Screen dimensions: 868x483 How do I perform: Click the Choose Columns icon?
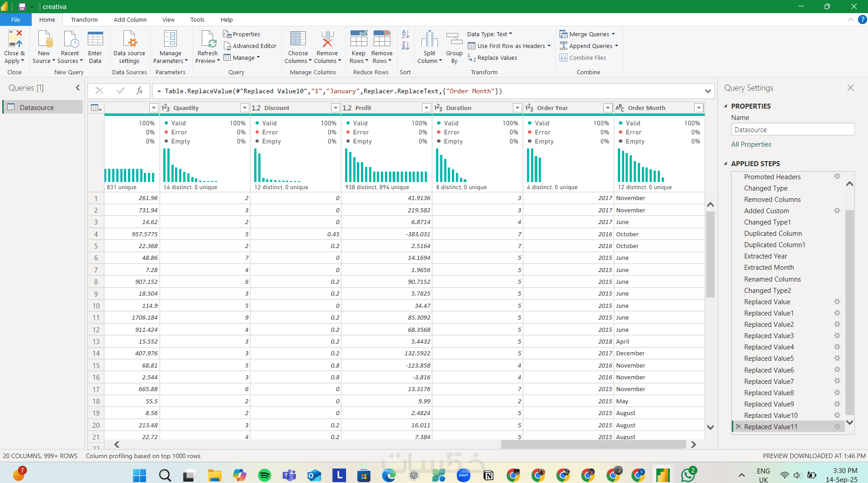(x=298, y=39)
